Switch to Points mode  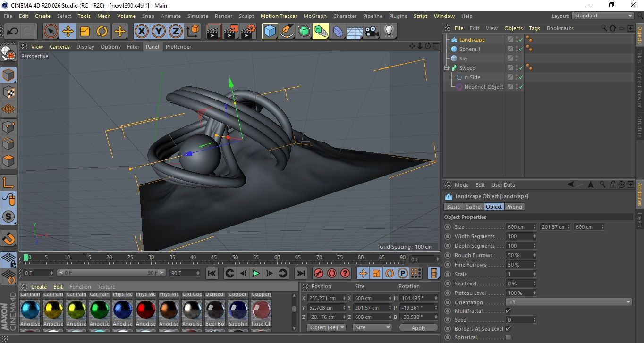[8, 126]
